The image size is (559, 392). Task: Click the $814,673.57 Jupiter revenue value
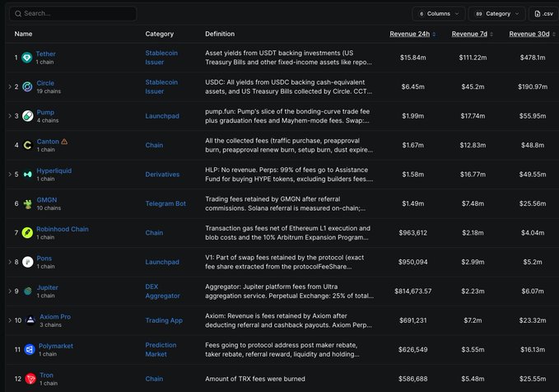[412, 292]
